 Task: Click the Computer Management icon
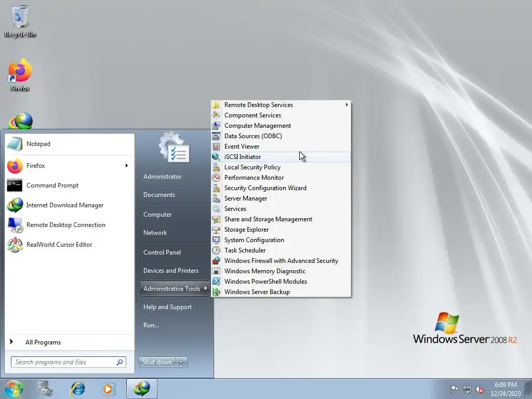pyautogui.click(x=216, y=126)
